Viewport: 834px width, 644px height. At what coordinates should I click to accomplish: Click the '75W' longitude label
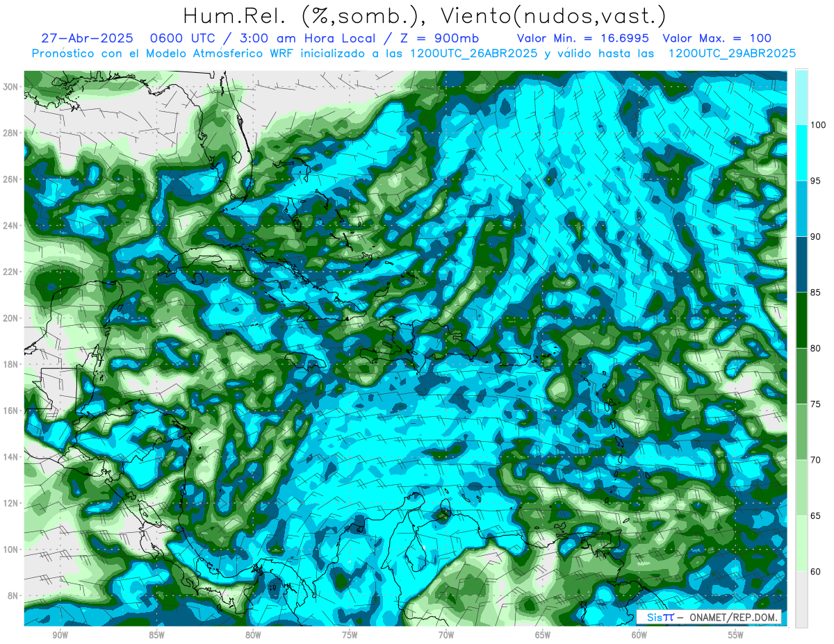coord(350,636)
